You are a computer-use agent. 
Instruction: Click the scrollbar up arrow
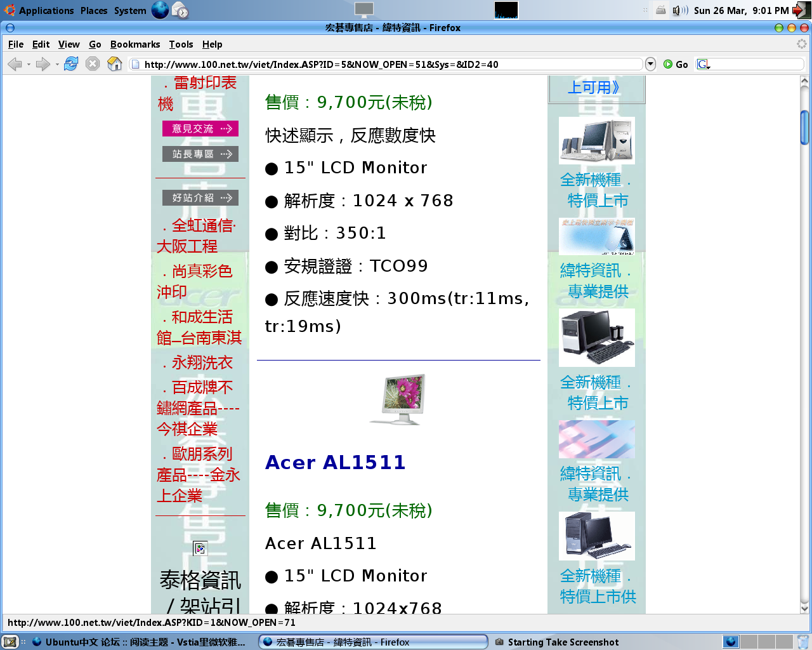click(805, 81)
